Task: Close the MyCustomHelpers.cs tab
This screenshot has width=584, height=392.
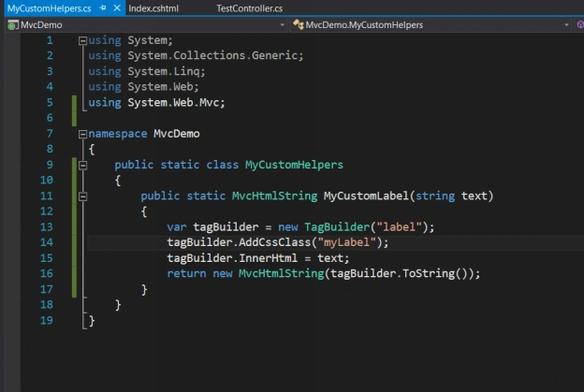Action: pyautogui.click(x=117, y=7)
